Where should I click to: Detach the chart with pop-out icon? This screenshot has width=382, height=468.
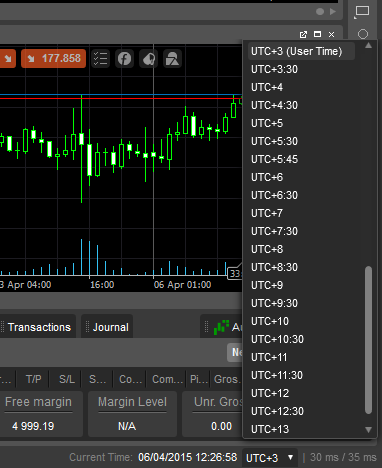pos(303,34)
